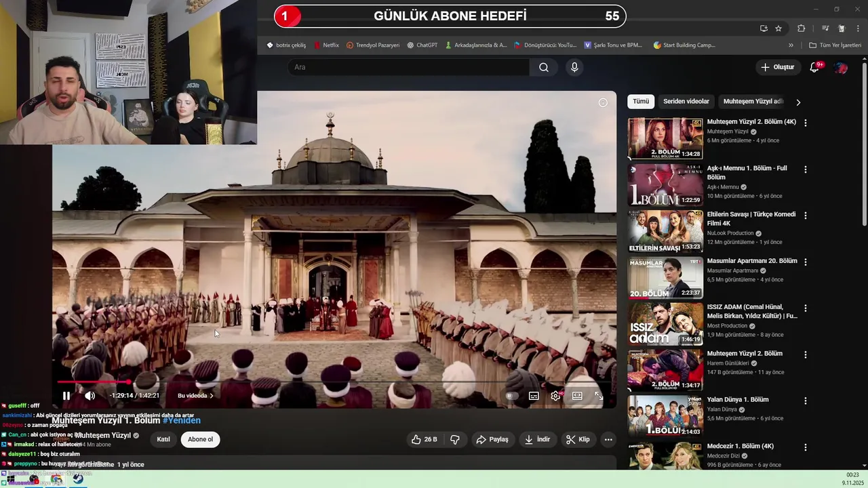Open Chrome media control icon
Viewport: 868px width, 488px height.
tap(825, 28)
